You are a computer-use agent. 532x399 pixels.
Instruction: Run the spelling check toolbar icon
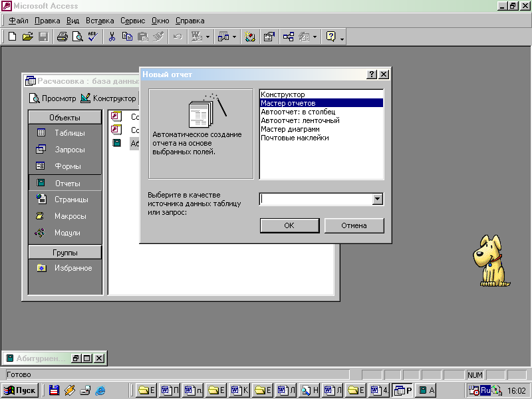(92, 37)
